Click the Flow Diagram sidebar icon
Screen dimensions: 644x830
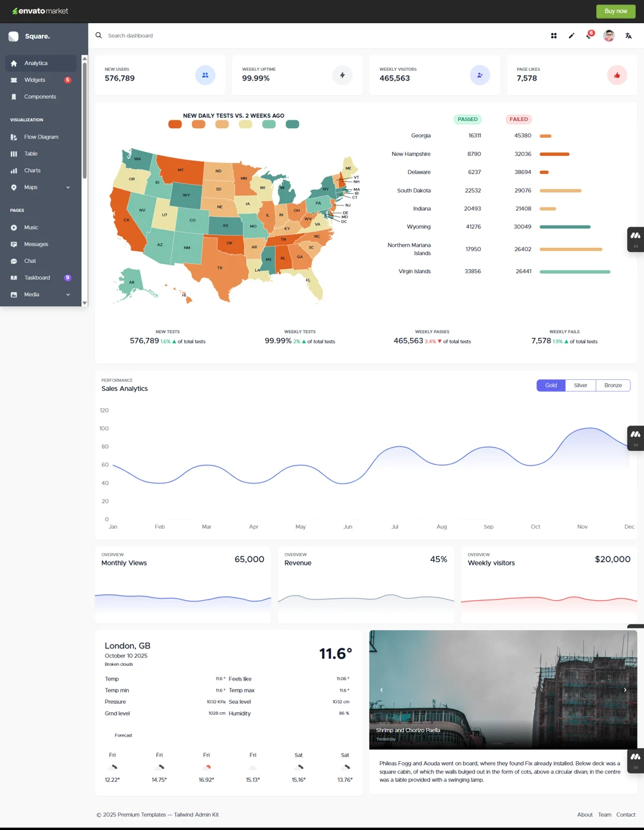[x=14, y=137]
